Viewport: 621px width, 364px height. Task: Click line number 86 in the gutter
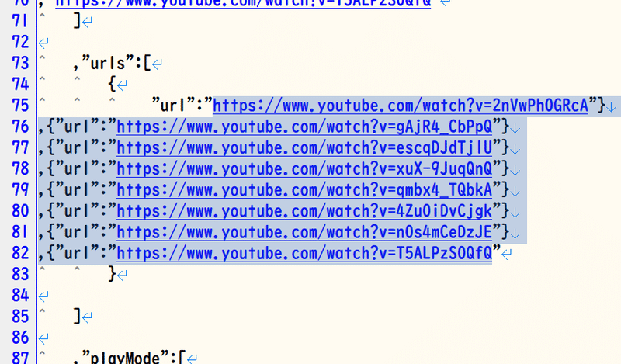[20, 338]
